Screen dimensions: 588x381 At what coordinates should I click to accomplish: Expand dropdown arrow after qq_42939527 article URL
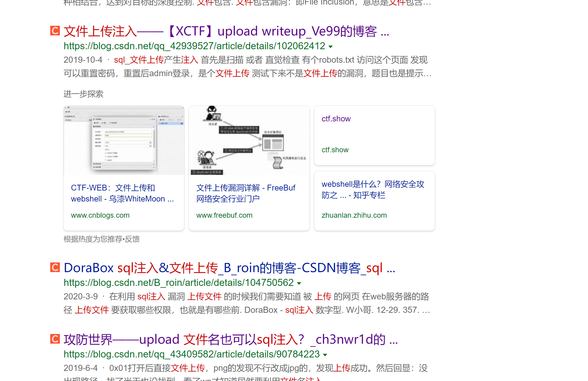click(x=331, y=47)
